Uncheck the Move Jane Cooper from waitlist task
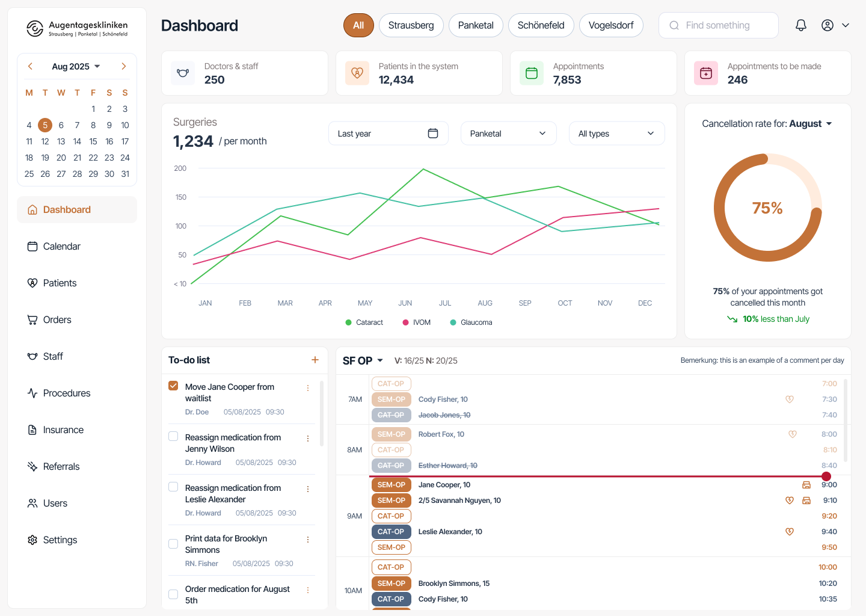The height and width of the screenshot is (616, 866). [173, 386]
